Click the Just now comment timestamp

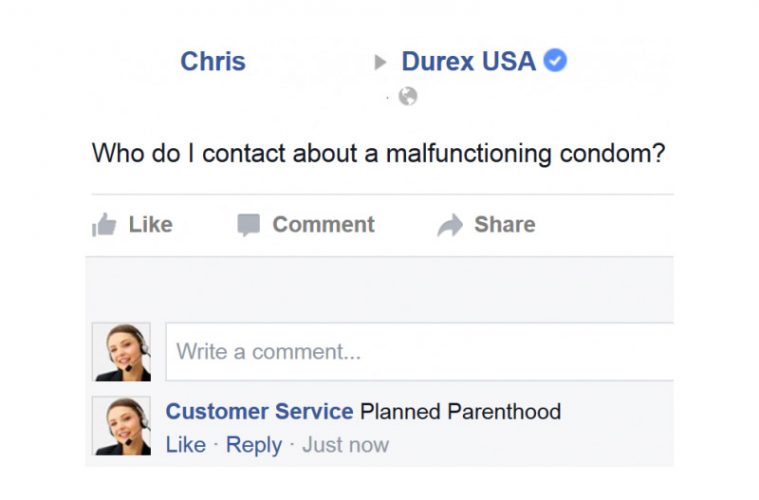click(346, 445)
